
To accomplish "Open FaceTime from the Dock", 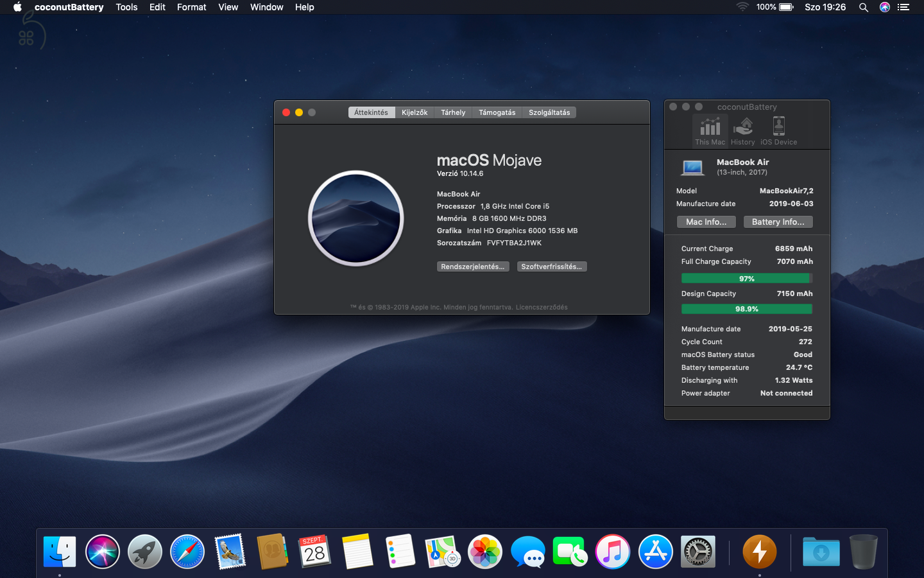I will (569, 552).
